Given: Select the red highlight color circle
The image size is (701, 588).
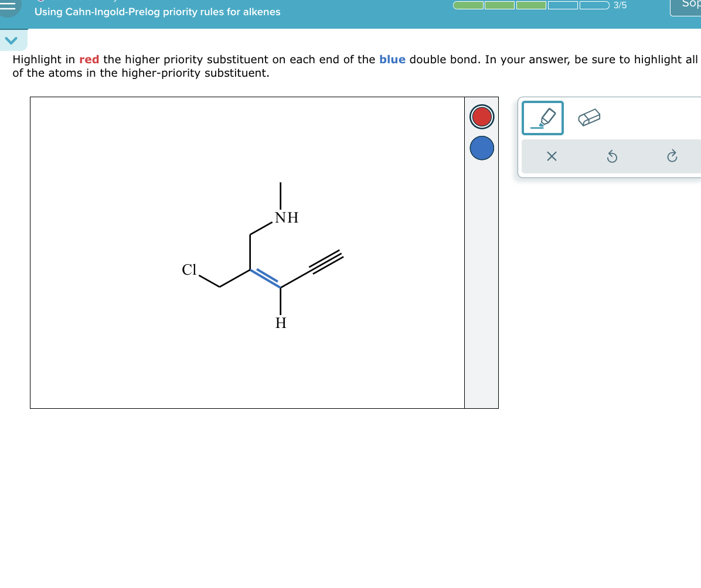Looking at the screenshot, I should pos(481,117).
